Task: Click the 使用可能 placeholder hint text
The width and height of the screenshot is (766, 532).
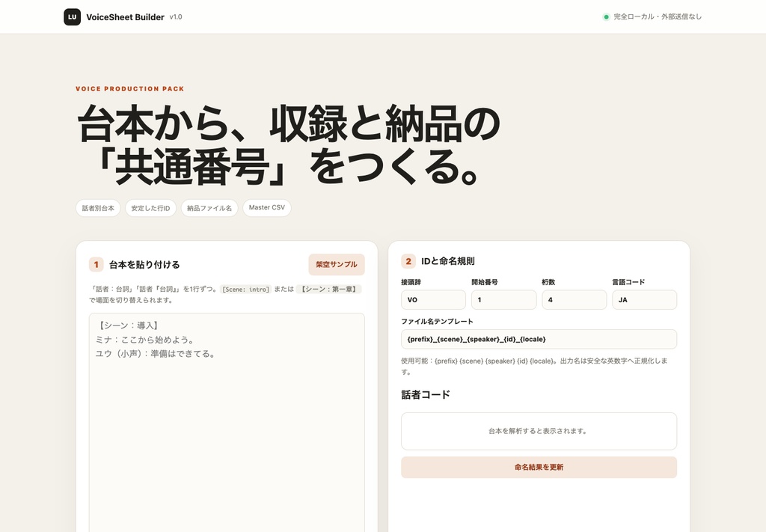Action: click(534, 367)
